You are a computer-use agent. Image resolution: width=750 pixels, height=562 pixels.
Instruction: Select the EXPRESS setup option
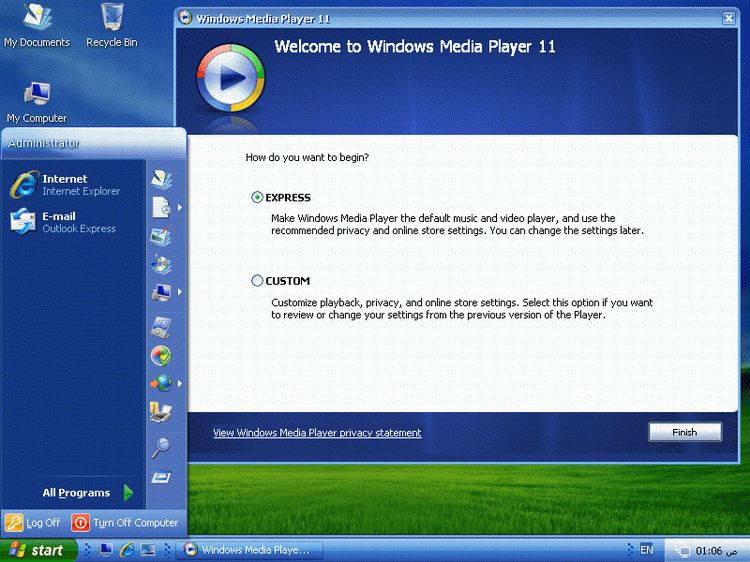[x=258, y=198]
